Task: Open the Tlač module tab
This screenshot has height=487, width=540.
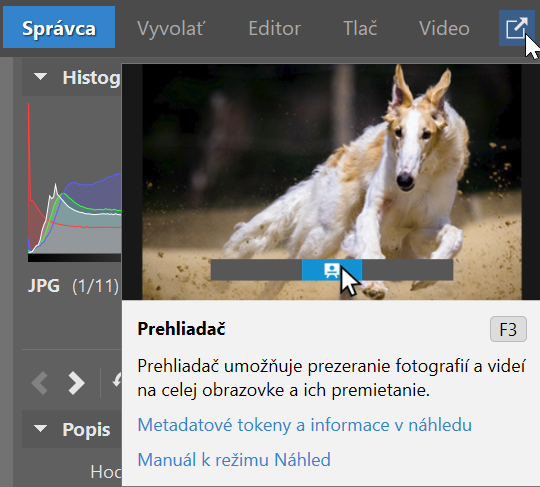Action: [x=360, y=28]
